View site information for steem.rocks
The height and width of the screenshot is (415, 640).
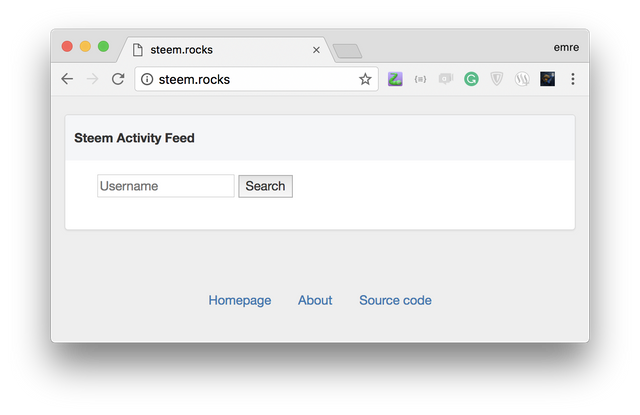tap(147, 79)
